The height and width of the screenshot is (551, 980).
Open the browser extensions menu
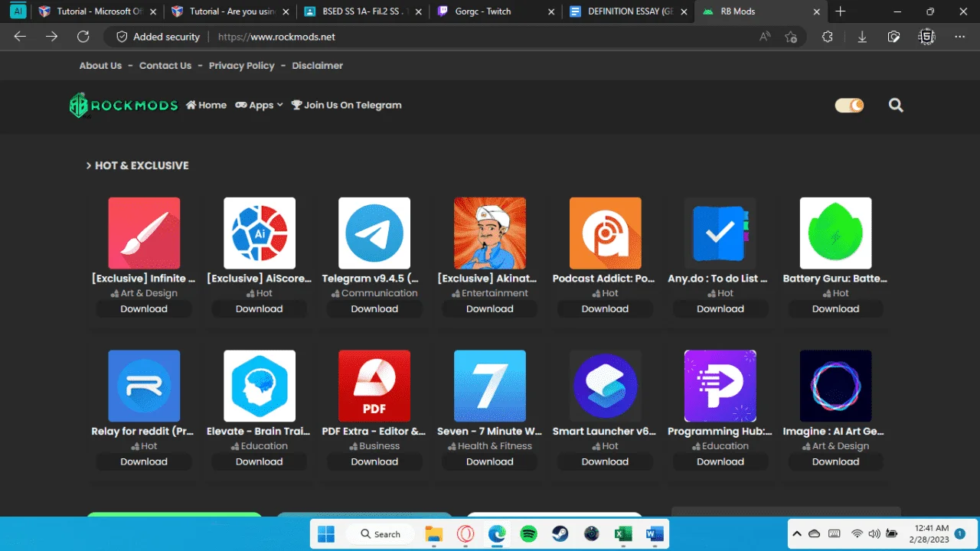coord(828,37)
